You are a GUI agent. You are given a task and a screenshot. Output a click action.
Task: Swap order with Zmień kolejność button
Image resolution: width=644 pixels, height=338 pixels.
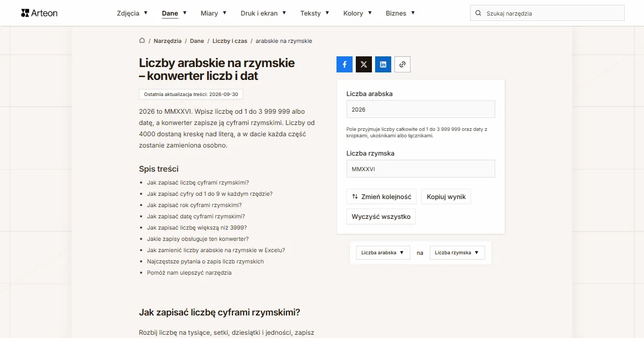(x=382, y=197)
